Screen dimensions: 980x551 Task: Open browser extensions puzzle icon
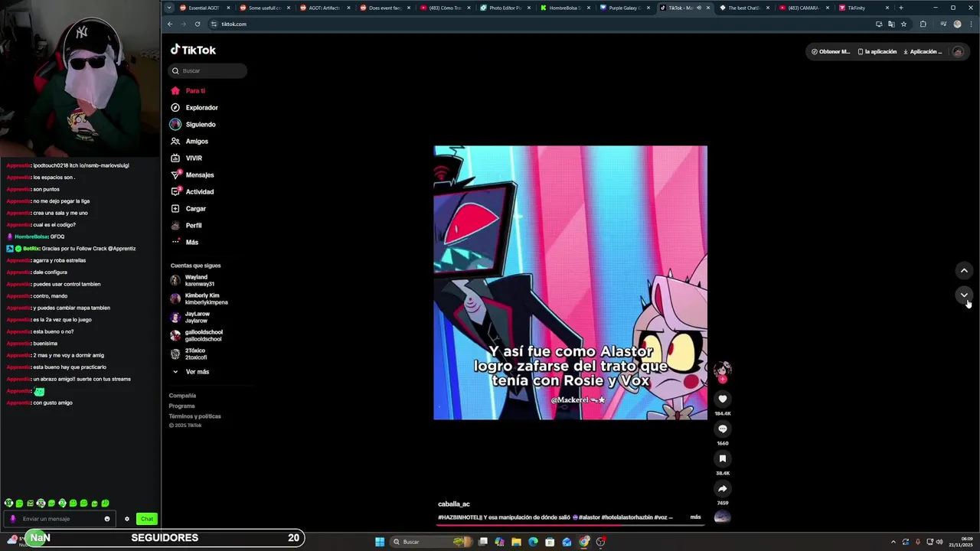coord(923,24)
